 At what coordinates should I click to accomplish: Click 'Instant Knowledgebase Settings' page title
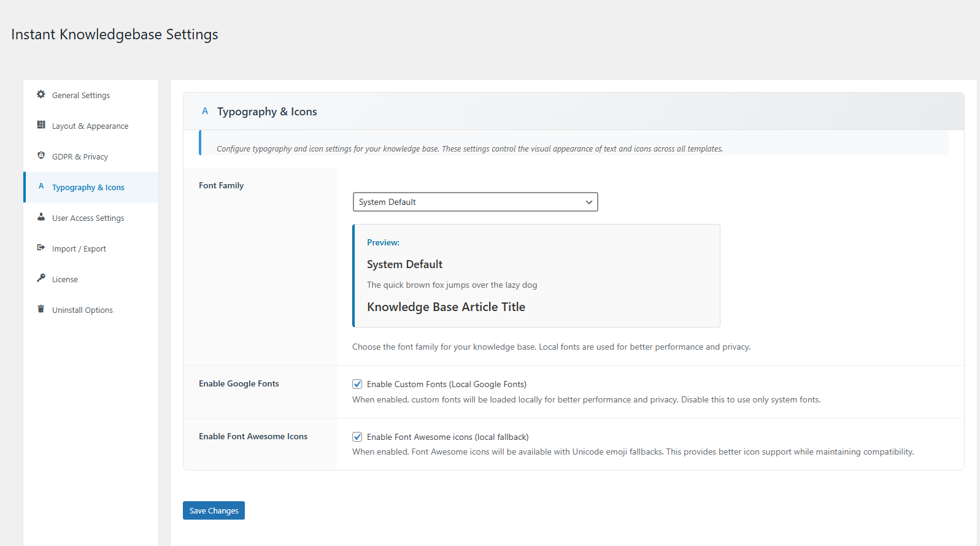[x=115, y=34]
